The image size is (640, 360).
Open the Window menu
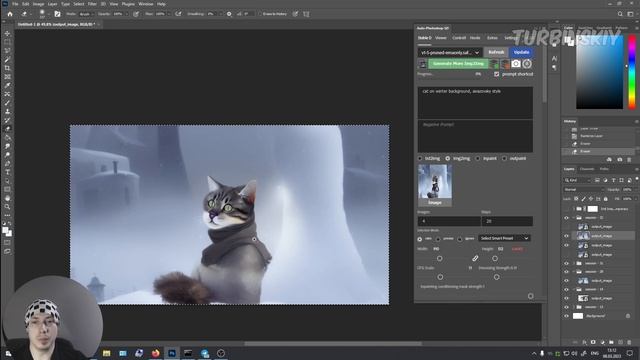coord(146,4)
